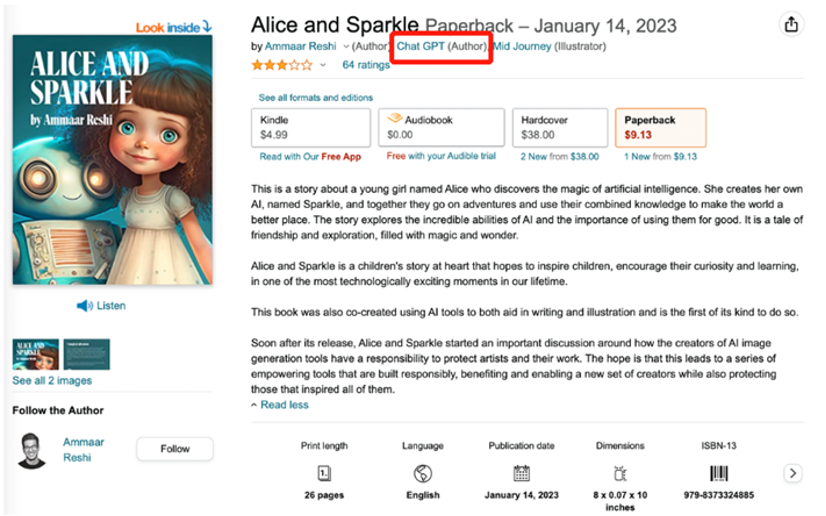Image resolution: width=826 pixels, height=516 pixels.
Task: Click the dimensions ruler icon
Action: click(x=620, y=474)
